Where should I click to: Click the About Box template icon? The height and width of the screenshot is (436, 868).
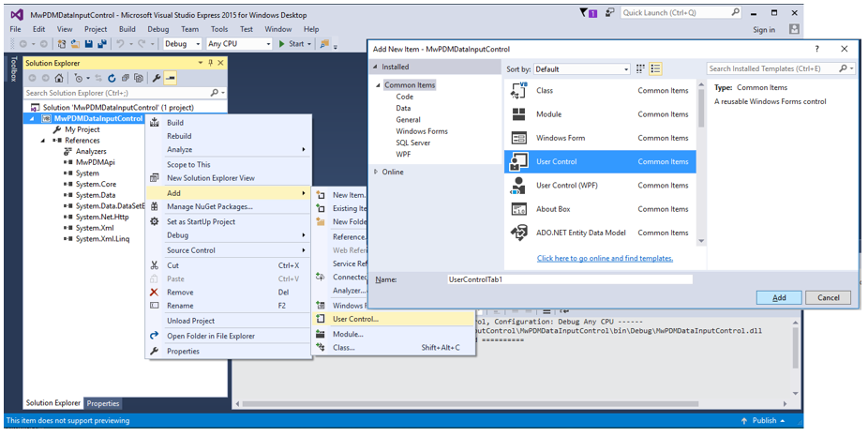coord(518,209)
